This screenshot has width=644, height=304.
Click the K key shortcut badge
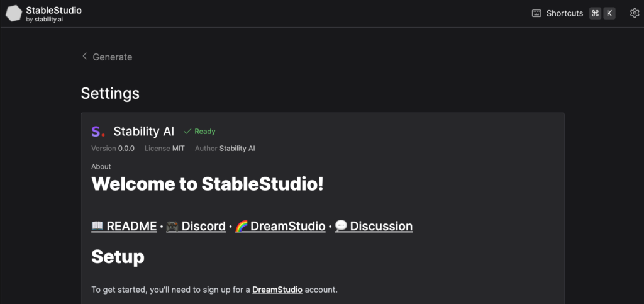coord(609,13)
